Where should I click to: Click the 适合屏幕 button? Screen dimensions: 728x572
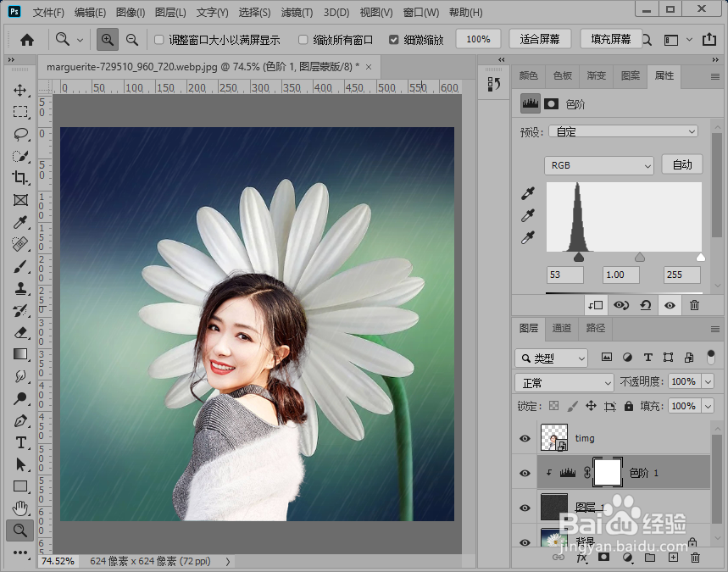click(x=540, y=38)
